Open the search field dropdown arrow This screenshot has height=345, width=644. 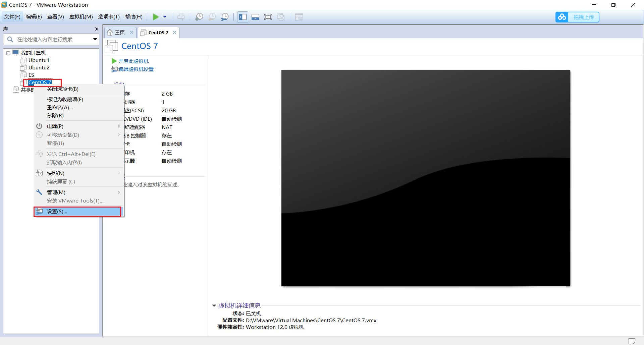click(x=95, y=39)
